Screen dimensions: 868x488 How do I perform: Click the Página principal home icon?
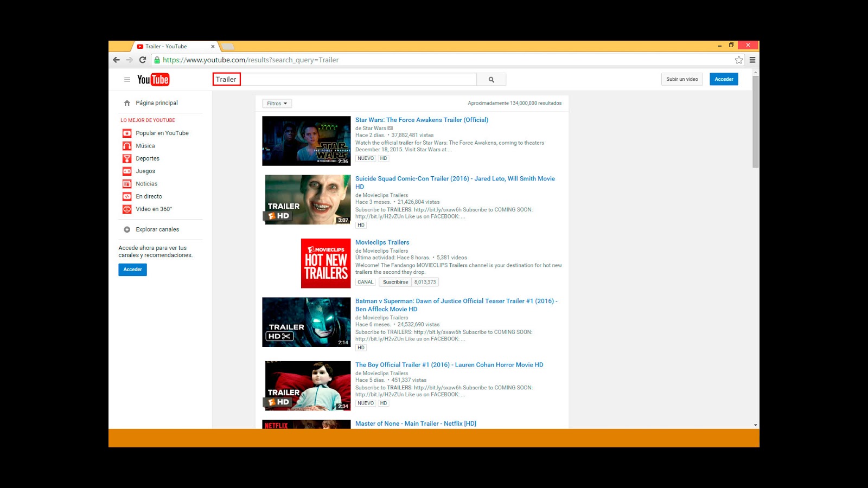click(127, 103)
